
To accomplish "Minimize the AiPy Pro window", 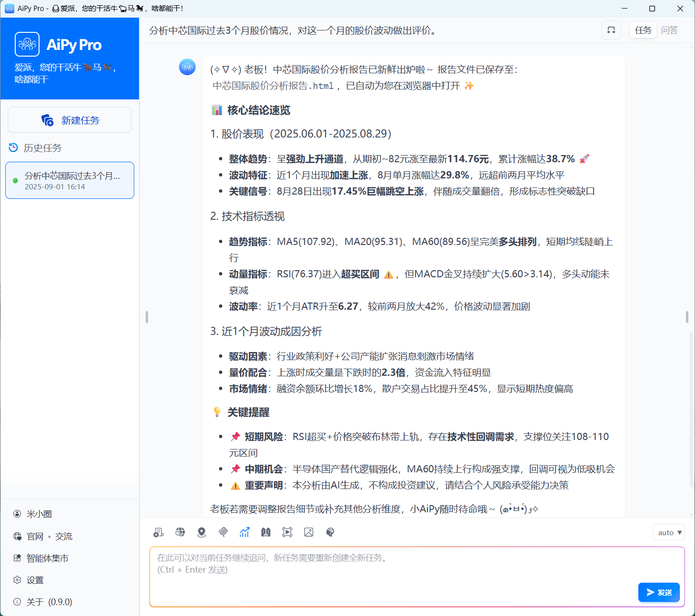I will 625,9.
